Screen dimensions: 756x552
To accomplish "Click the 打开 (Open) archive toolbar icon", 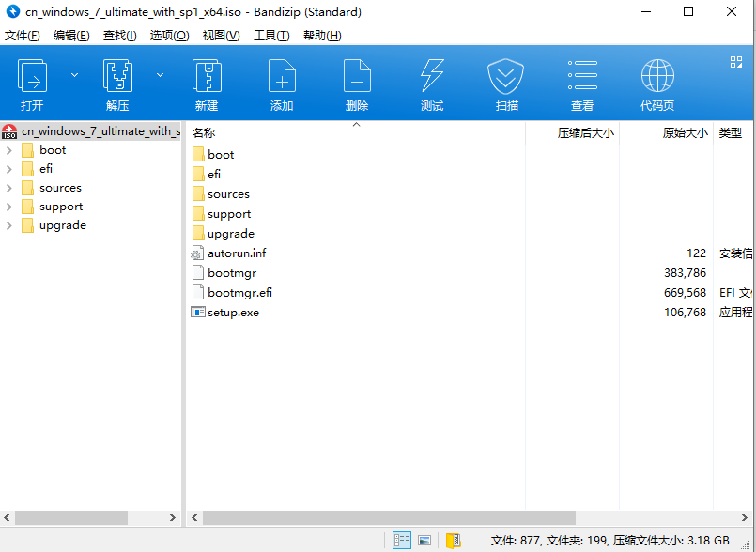I will tap(32, 76).
